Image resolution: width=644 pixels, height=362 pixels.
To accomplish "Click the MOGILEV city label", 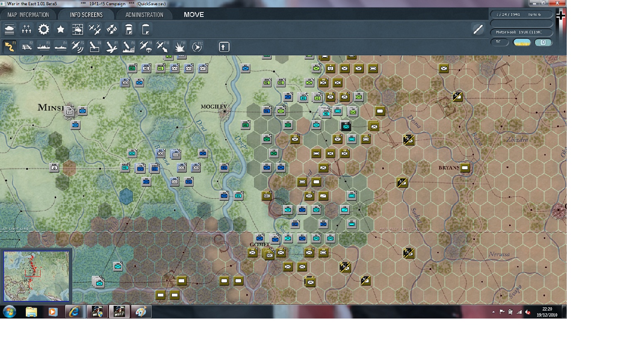I will point(214,107).
